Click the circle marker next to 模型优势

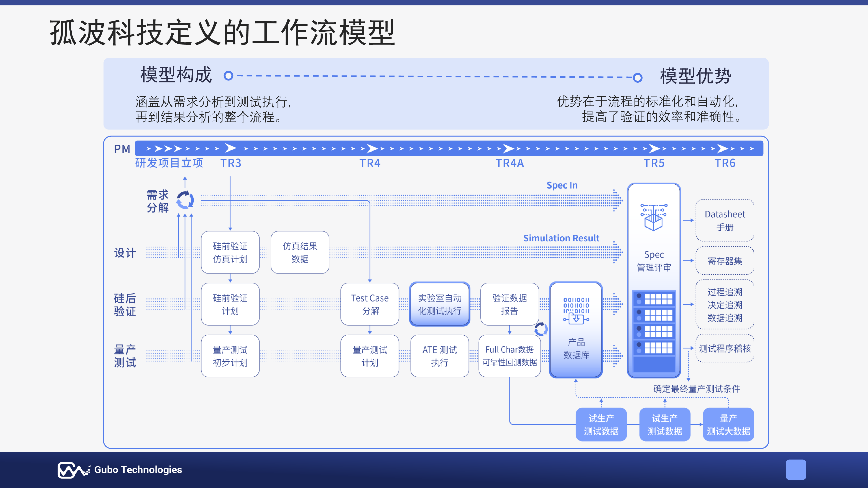click(638, 78)
